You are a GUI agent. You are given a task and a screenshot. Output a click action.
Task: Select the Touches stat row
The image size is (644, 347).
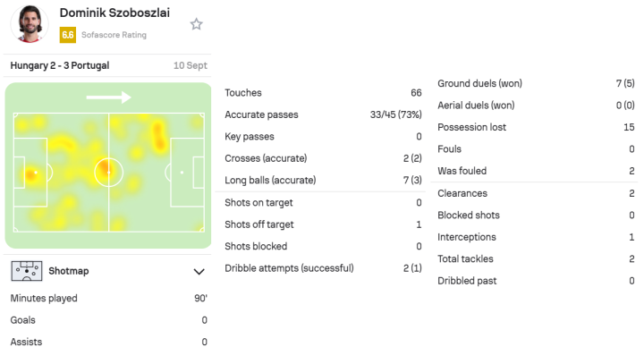323,93
